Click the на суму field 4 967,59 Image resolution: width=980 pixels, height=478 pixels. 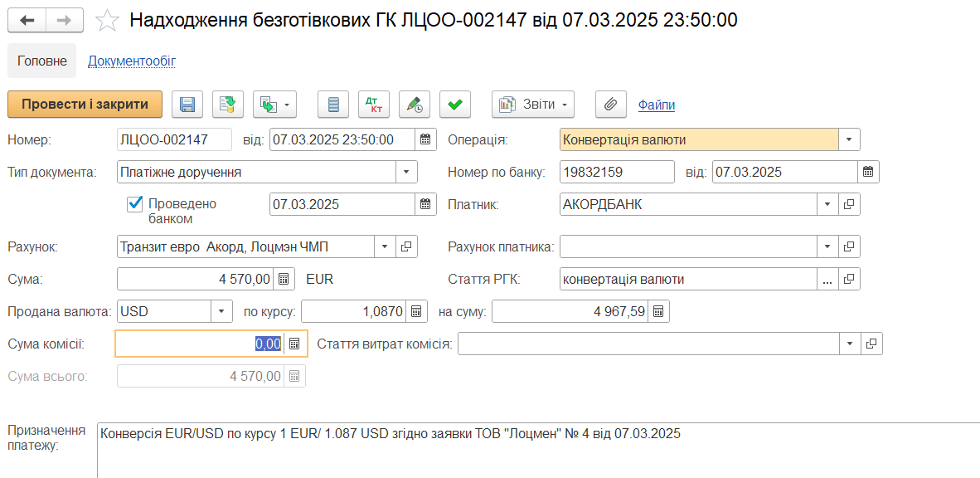click(570, 311)
